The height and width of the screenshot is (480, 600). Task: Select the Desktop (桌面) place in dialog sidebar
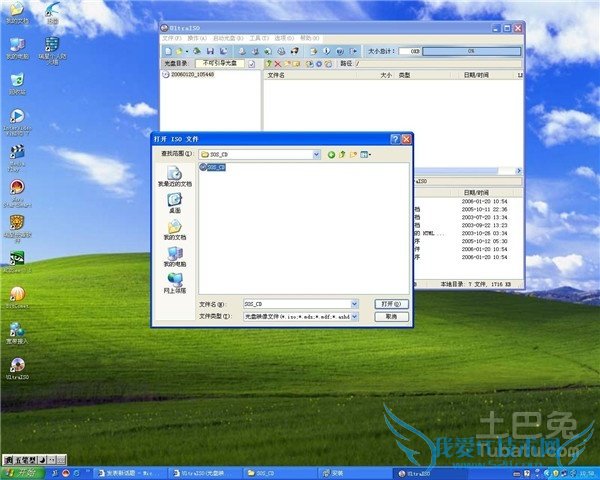175,203
